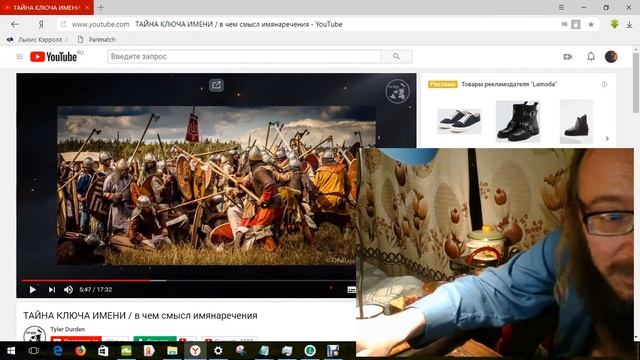Open the browser downloads icon
This screenshot has width=640, height=360.
[629, 24]
